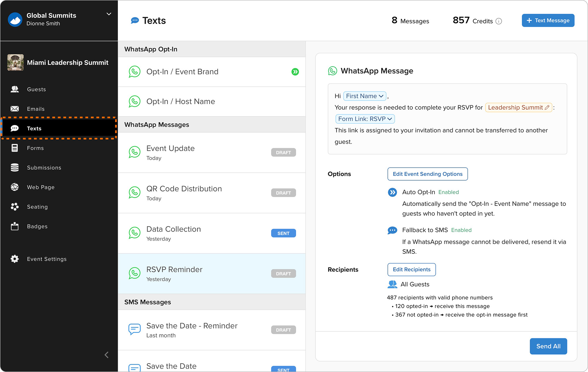Select the Save the Date - Reminder message
Screen dimensions: 588x372
click(212, 330)
